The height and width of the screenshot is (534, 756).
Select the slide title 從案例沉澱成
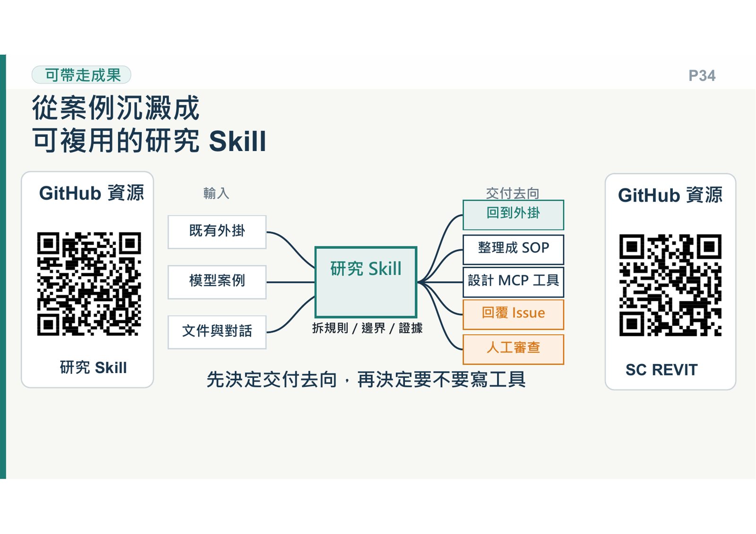[116, 108]
